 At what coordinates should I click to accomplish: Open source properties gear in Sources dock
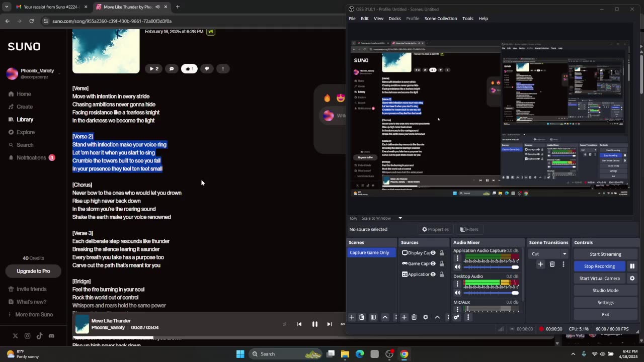[x=426, y=317]
